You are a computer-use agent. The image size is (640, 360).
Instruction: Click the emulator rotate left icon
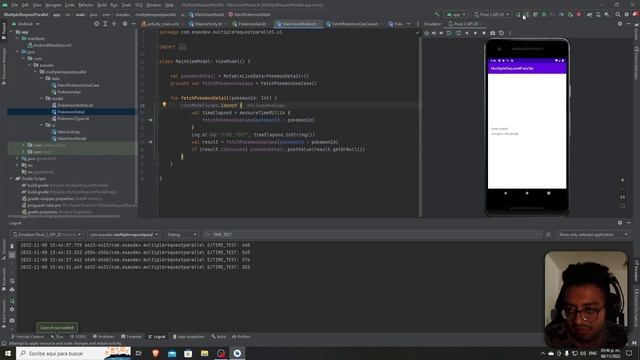click(x=449, y=33)
